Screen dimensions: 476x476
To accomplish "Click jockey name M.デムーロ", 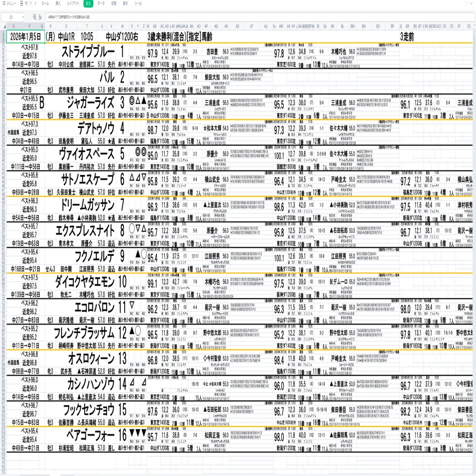I will point(339,281).
